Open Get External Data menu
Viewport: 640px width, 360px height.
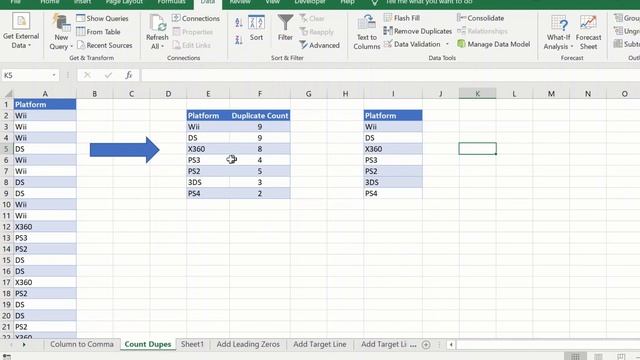[x=21, y=31]
